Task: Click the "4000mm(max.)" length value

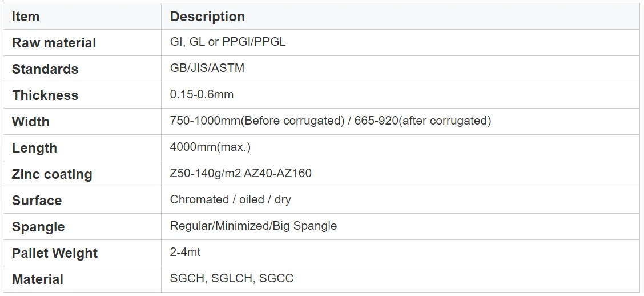Action: click(210, 147)
